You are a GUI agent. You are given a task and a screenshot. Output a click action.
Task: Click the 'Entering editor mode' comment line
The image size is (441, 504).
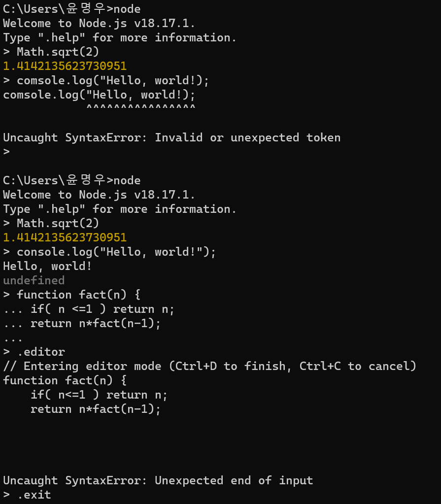click(x=209, y=367)
